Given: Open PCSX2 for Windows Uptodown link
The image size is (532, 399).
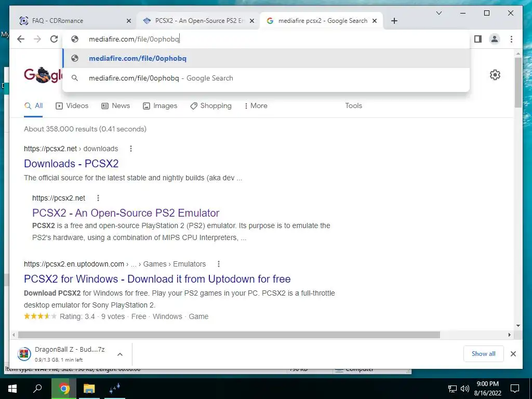Looking at the screenshot, I should point(157,279).
